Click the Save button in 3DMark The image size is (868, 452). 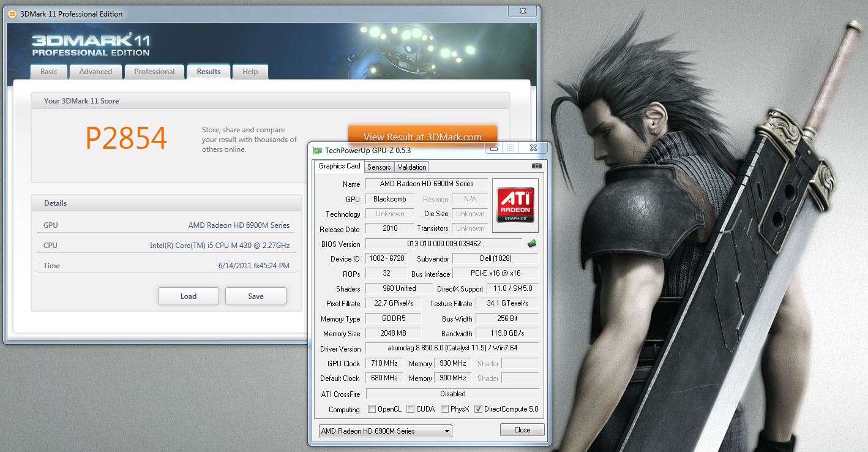(x=256, y=296)
